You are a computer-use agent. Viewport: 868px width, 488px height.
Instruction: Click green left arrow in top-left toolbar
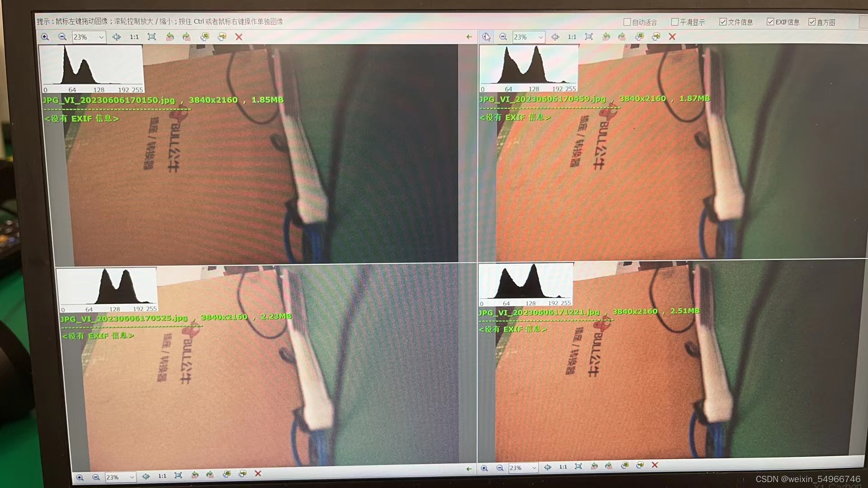pyautogui.click(x=469, y=37)
